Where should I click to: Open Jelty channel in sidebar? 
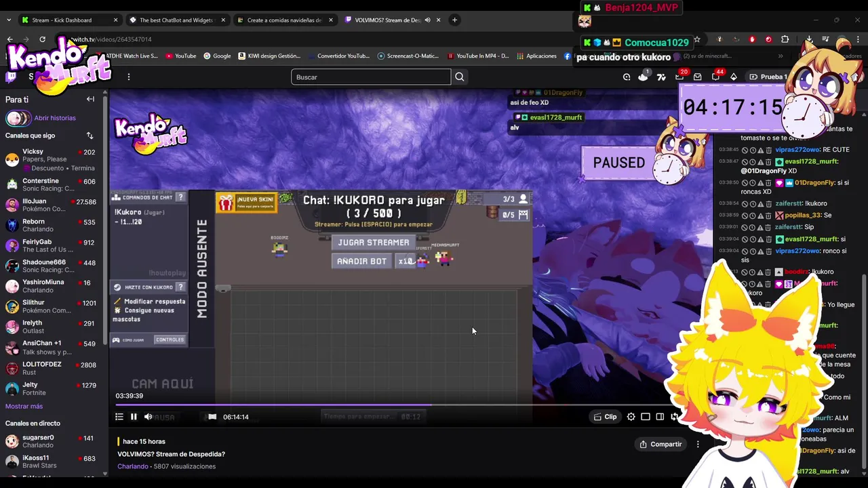(x=53, y=389)
